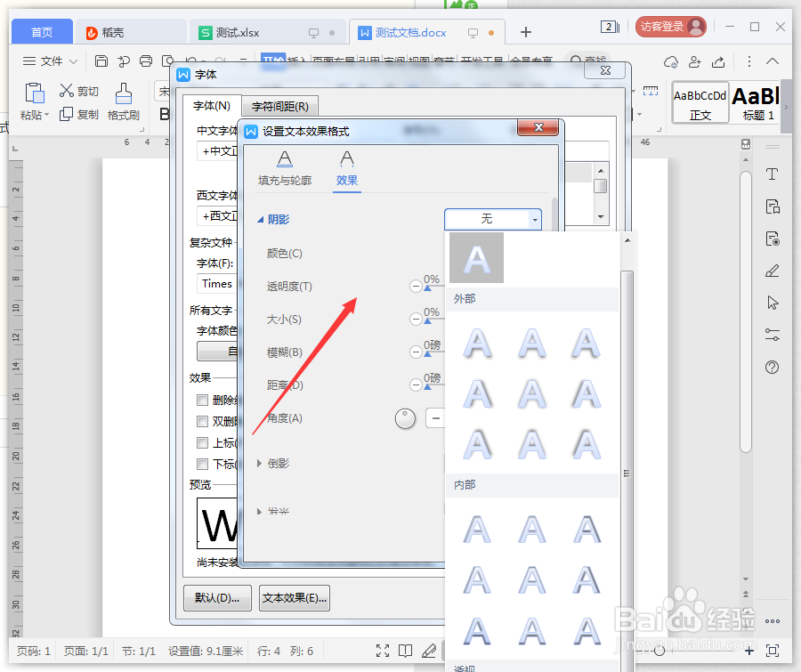Enable the 上标 superscript checkbox
The image size is (801, 672).
[x=203, y=441]
